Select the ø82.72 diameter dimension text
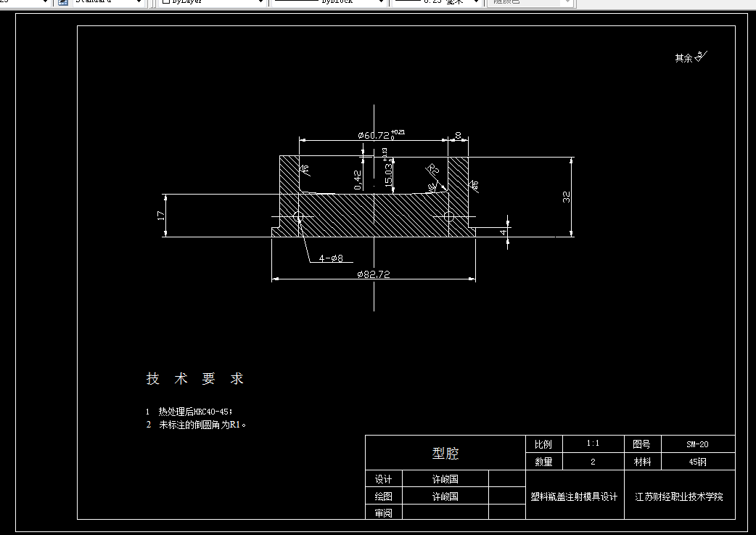Screen dimensions: 756x535 tap(374, 274)
